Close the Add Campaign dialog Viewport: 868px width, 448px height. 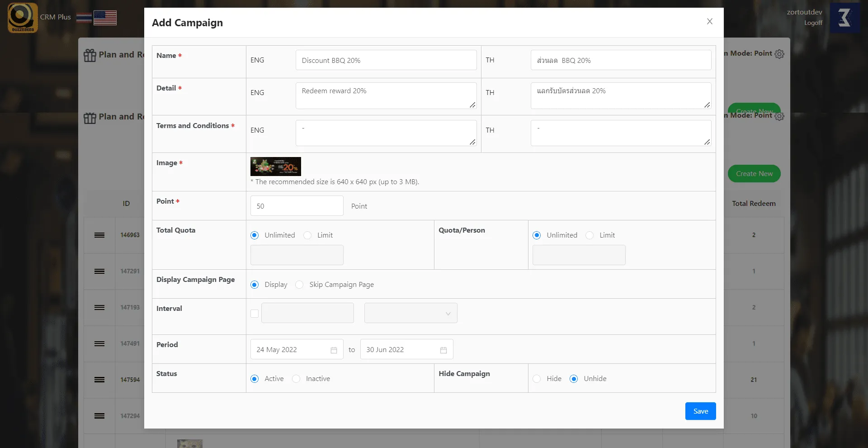tap(709, 21)
